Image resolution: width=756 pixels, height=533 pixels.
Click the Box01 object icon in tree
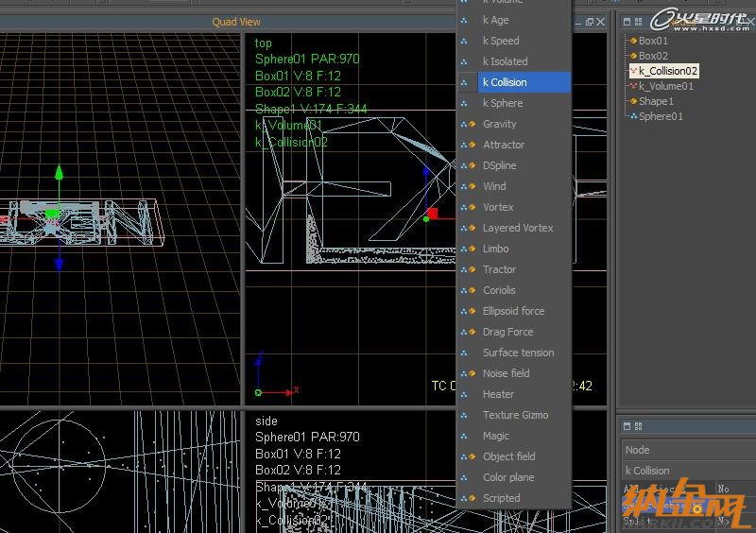pyautogui.click(x=633, y=41)
